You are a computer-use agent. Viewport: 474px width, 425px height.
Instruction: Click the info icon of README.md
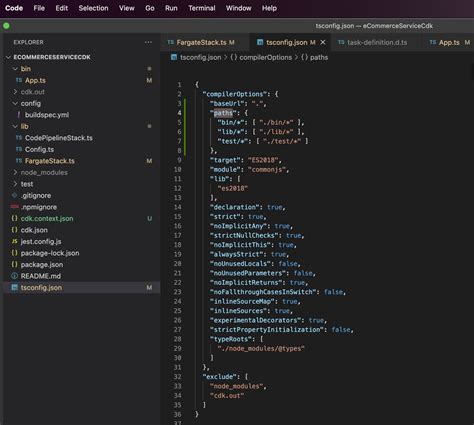pos(15,276)
